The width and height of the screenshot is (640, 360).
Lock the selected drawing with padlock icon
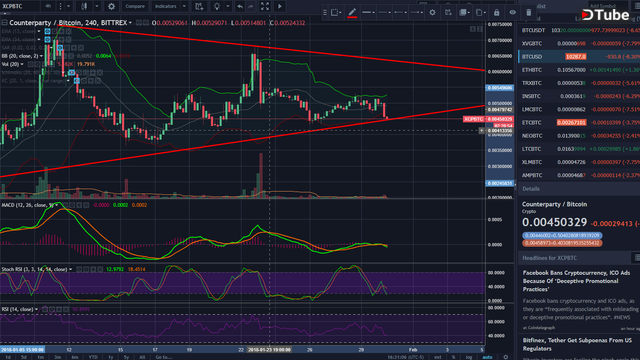pyautogui.click(x=496, y=13)
